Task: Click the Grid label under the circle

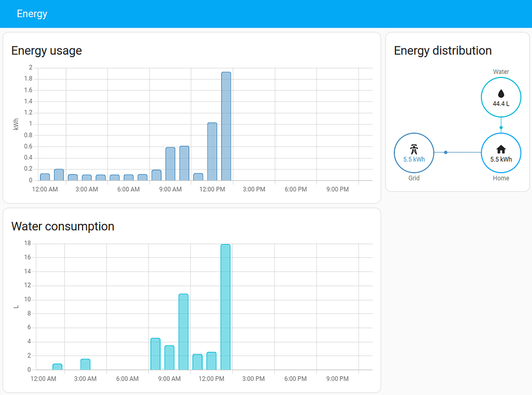Action: coord(414,178)
